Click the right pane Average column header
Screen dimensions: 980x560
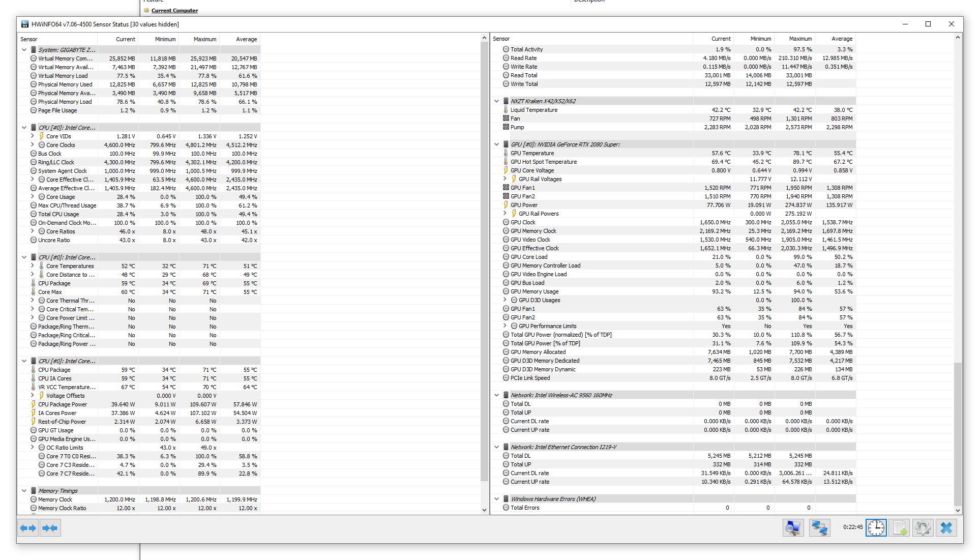tap(842, 39)
